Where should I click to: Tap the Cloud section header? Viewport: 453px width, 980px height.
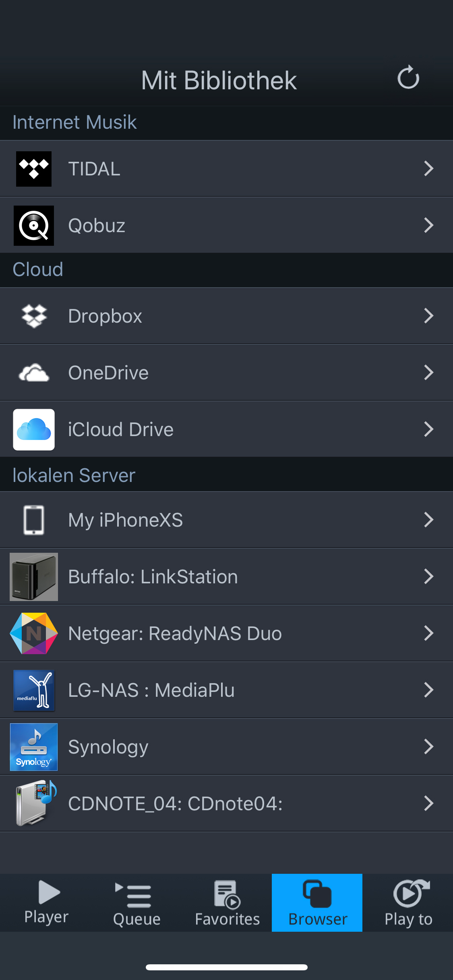coord(38,270)
